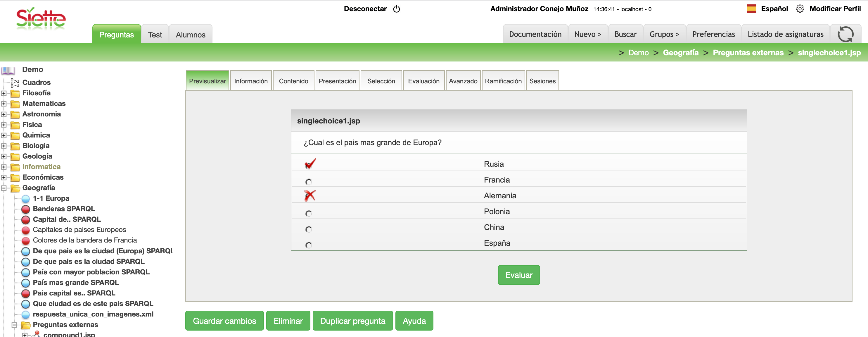Open the Test main tab

tap(155, 35)
